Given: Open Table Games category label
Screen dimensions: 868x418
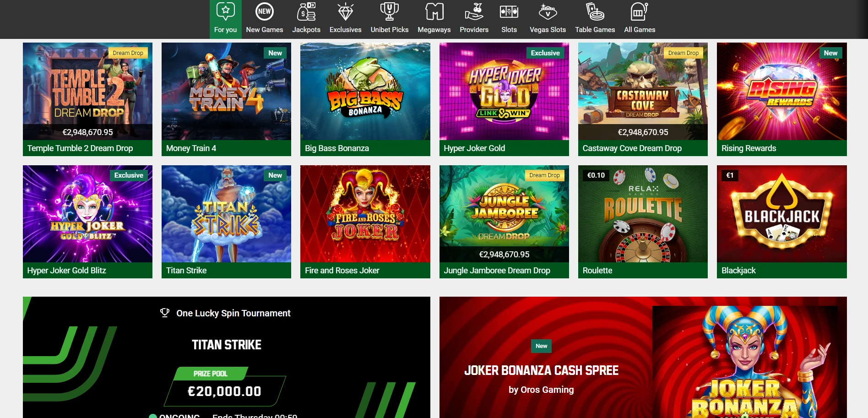Looking at the screenshot, I should click(595, 30).
